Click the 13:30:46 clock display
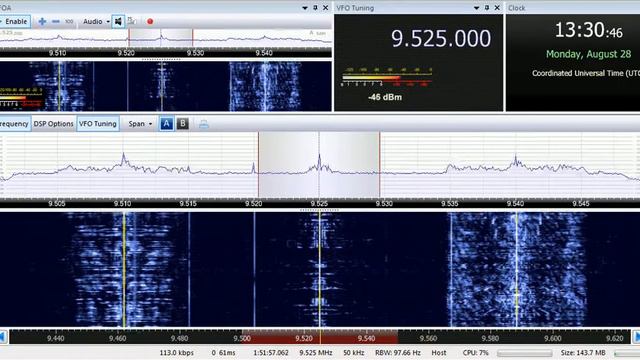 (589, 31)
